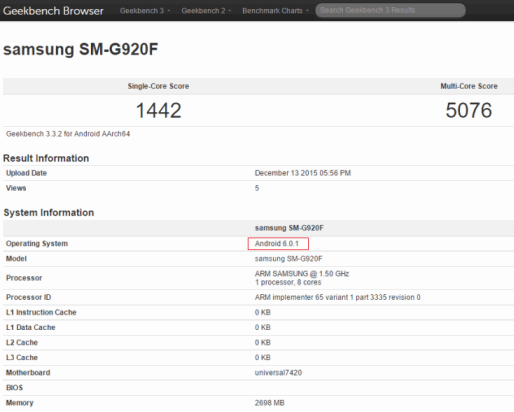Select the universal7420 motherboard value
Image resolution: width=514 pixels, height=412 pixels.
278,373
